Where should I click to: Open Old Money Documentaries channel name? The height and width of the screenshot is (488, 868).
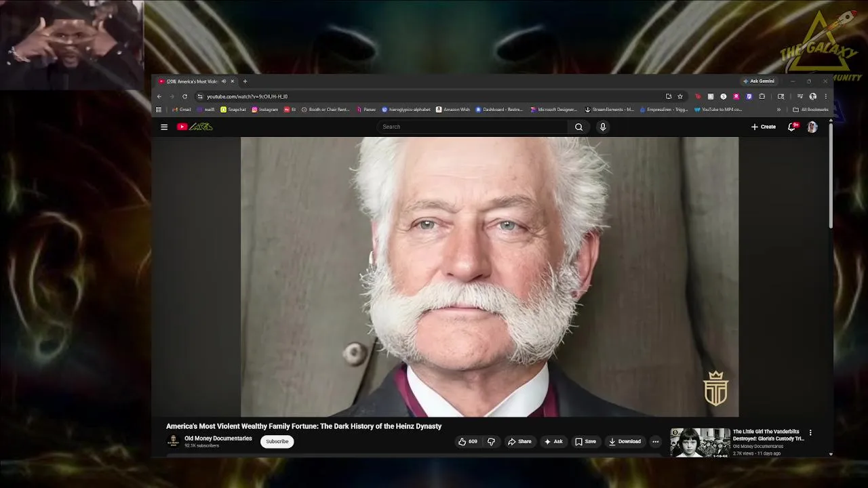click(x=218, y=439)
